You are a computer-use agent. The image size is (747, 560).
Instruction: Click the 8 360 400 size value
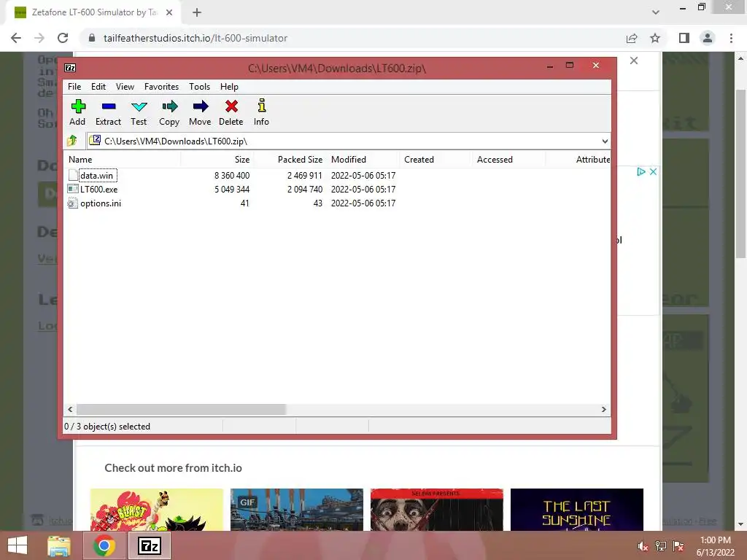[232, 175]
